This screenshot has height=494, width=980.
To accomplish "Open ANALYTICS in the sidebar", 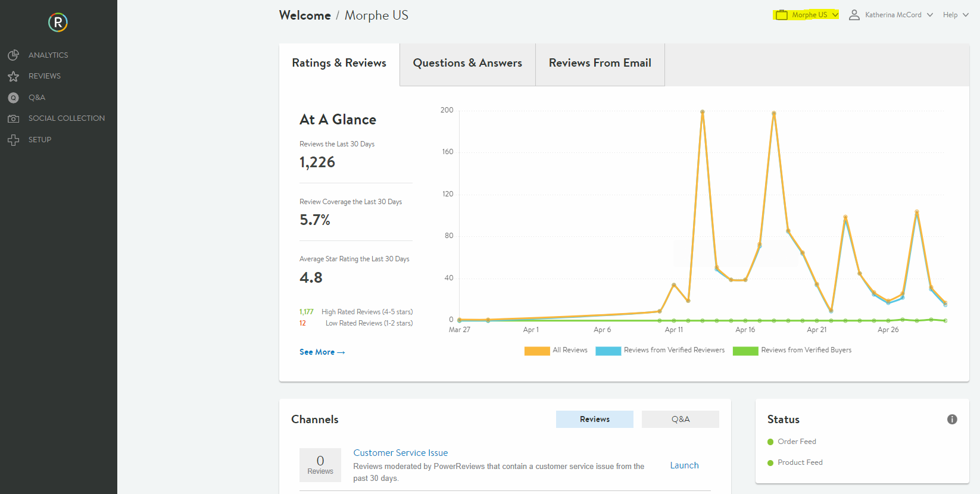I will [48, 55].
